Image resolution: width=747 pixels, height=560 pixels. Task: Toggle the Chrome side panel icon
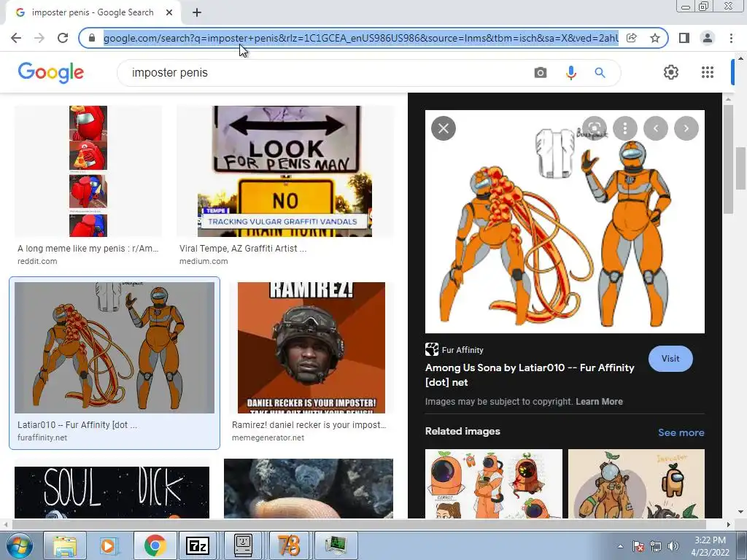click(684, 38)
